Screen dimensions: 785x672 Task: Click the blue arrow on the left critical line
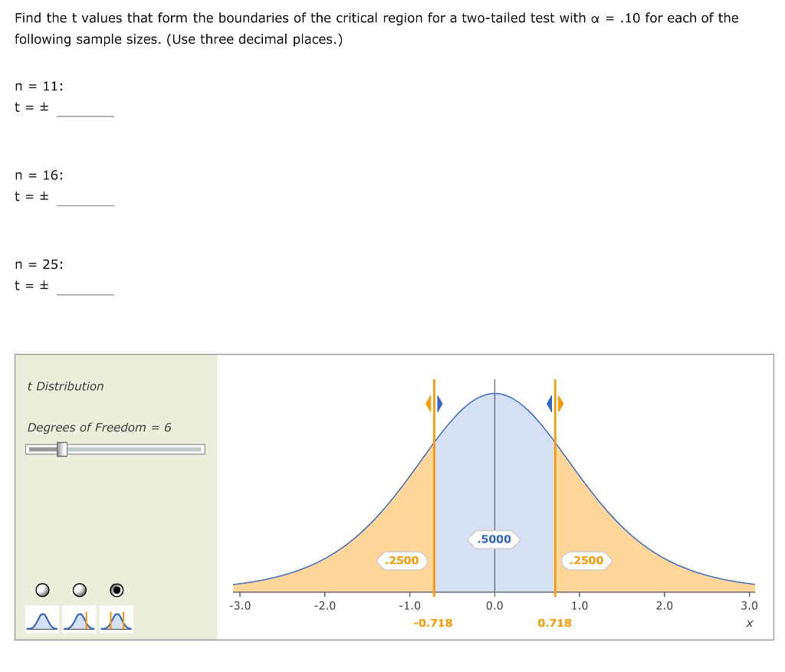(439, 402)
